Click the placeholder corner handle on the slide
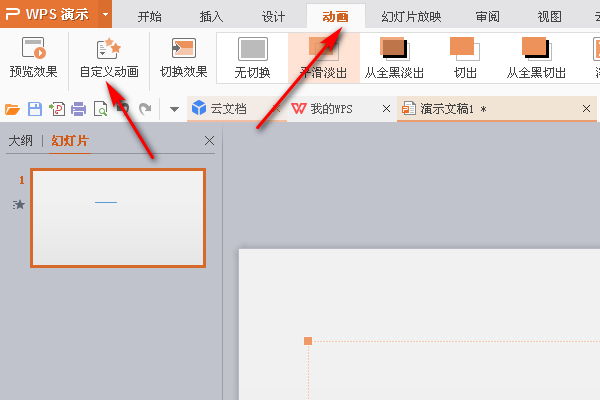 tap(308, 341)
